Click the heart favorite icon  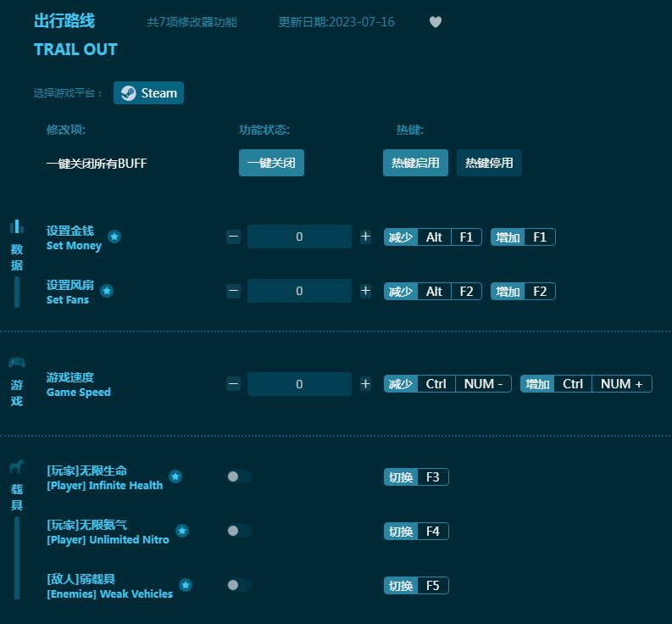pos(436,22)
